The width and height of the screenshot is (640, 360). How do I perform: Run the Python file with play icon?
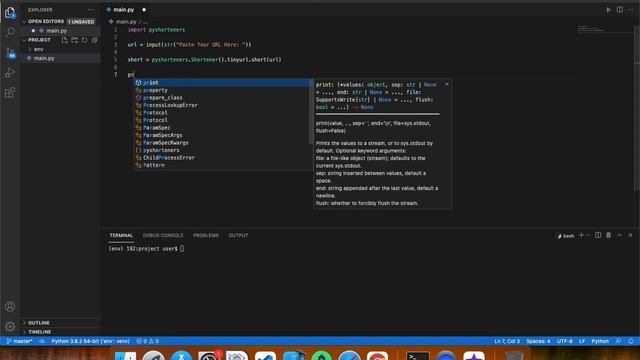pyautogui.click(x=608, y=10)
